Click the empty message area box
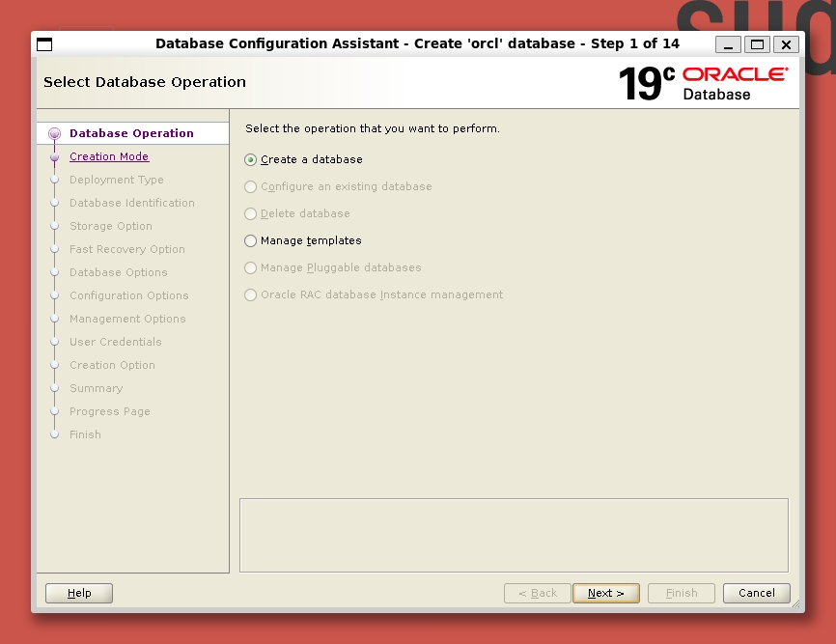836x644 pixels. click(514, 535)
